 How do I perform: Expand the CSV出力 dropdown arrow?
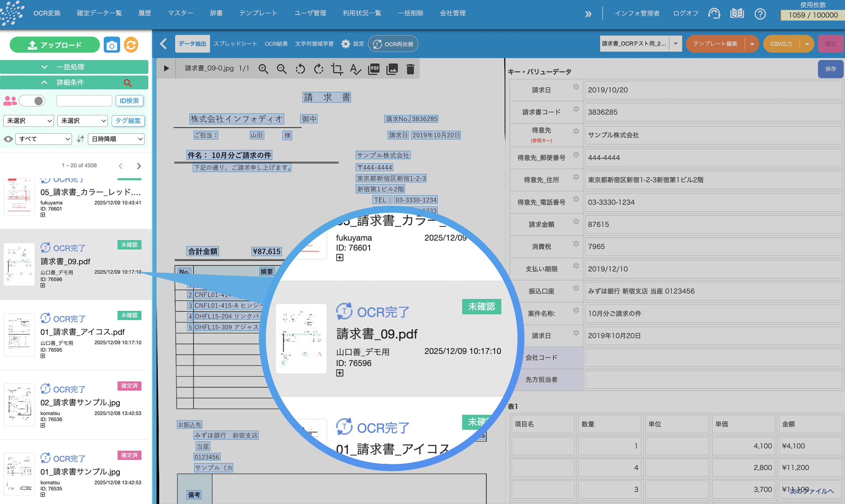point(807,44)
